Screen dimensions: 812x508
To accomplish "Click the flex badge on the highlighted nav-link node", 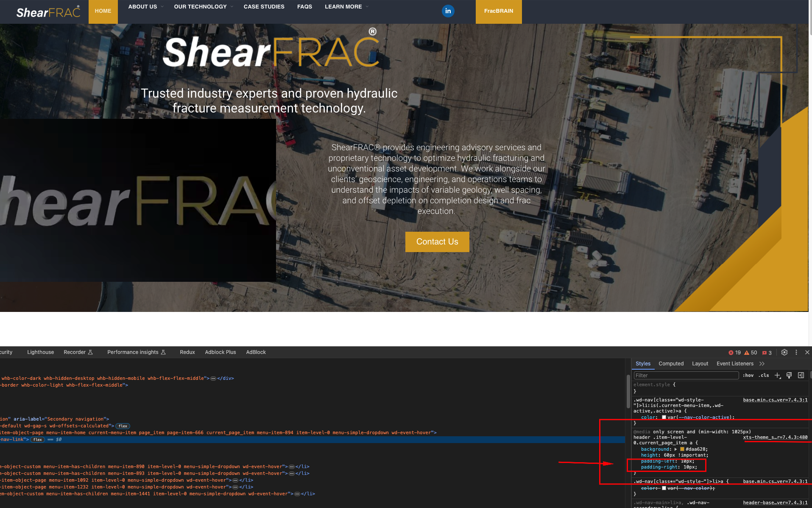I will (38, 440).
